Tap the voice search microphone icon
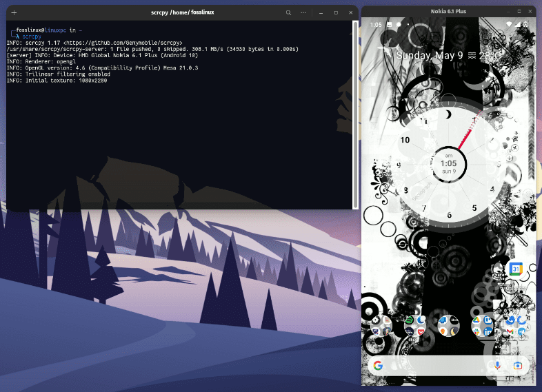This screenshot has height=392, width=542. (497, 365)
